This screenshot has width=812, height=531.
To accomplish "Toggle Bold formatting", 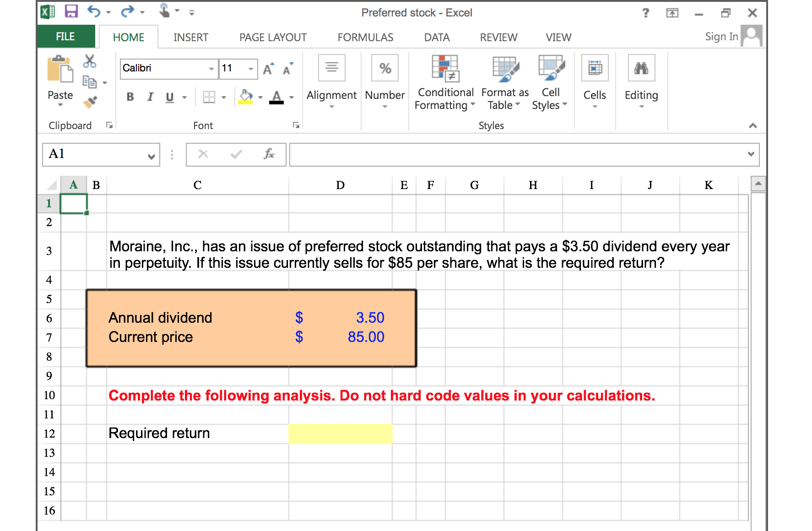I will click(x=130, y=97).
